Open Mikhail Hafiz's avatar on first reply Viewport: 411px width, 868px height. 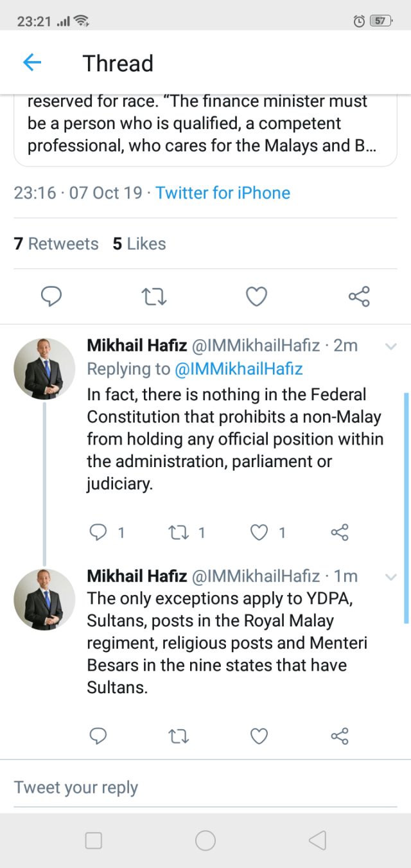44,369
